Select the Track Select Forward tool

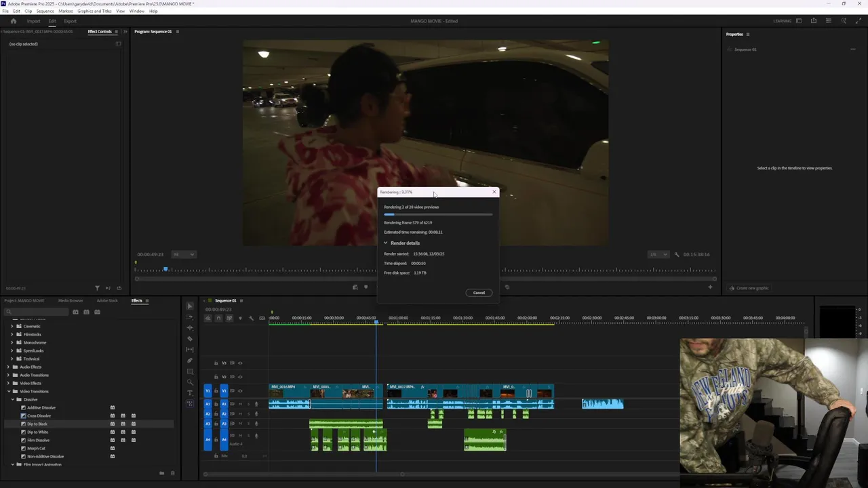coord(190,317)
